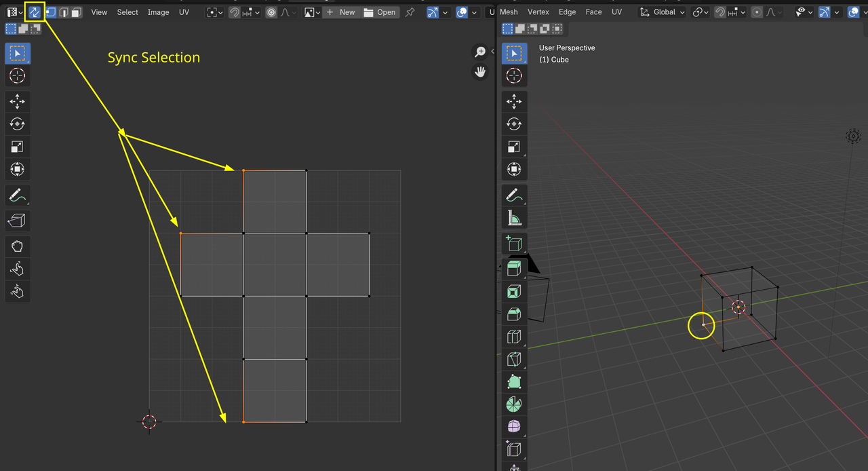Open the Face menu
This screenshot has width=868, height=471.
594,12
